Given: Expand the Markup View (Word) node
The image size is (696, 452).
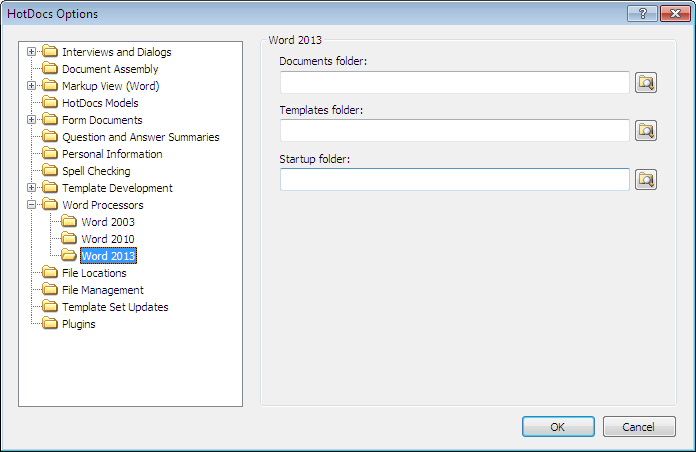Looking at the screenshot, I should 32,86.
